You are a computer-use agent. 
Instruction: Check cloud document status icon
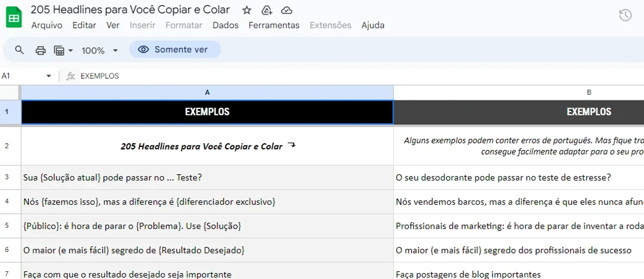click(286, 10)
